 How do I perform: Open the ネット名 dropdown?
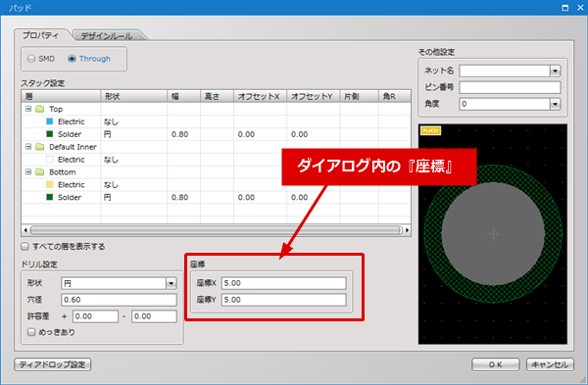coord(555,71)
